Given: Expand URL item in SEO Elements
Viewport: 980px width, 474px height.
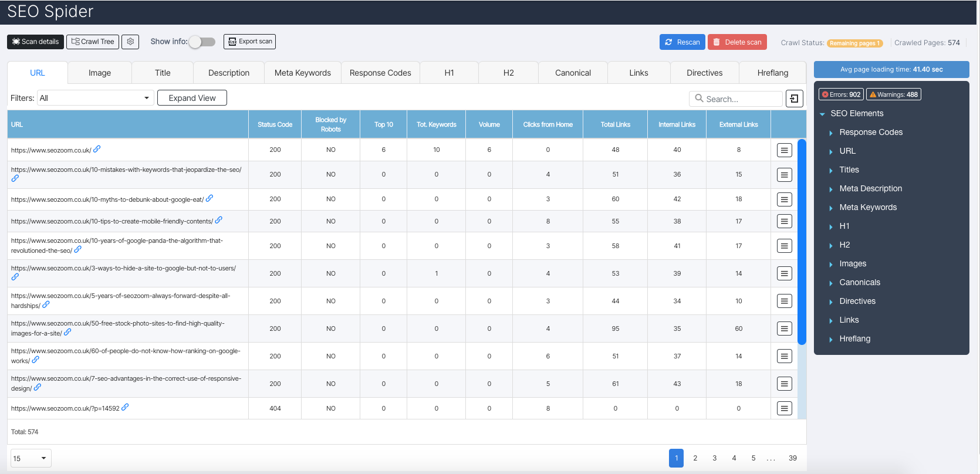Looking at the screenshot, I should point(831,152).
